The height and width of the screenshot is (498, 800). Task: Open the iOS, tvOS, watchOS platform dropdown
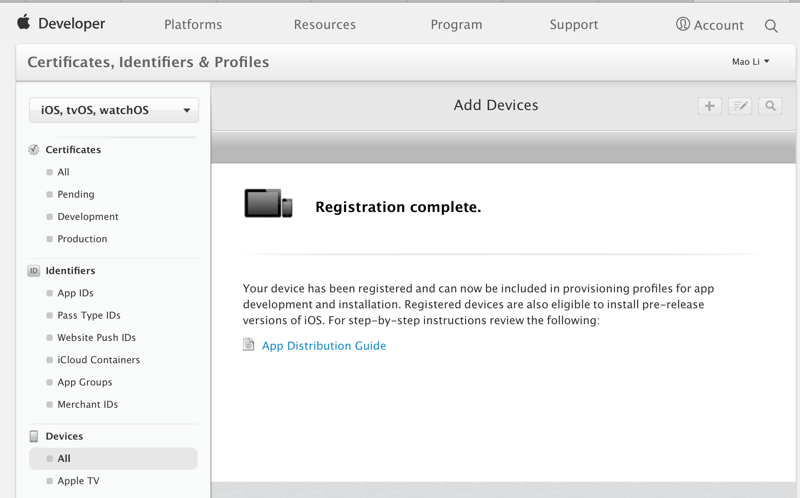coord(114,110)
